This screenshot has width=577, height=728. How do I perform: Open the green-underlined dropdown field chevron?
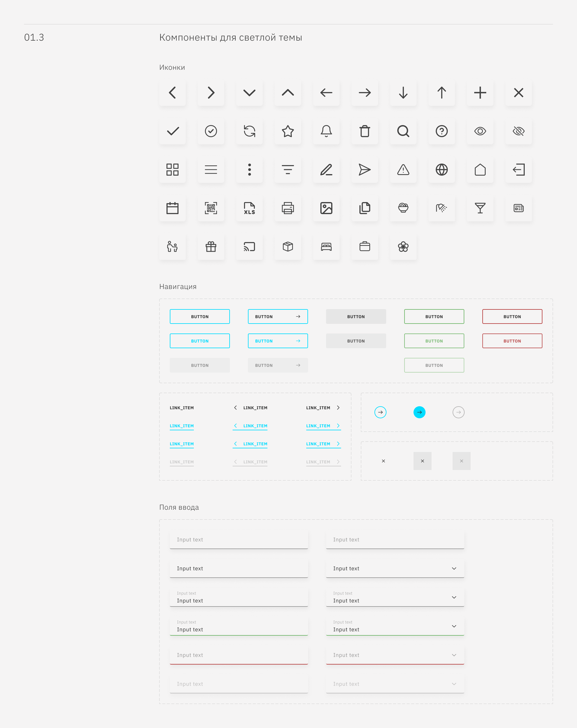pyautogui.click(x=454, y=626)
